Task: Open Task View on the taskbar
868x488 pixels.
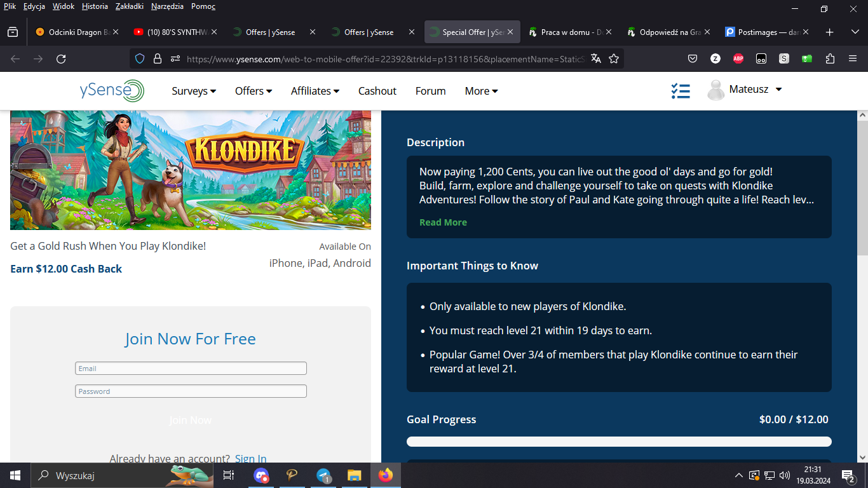Action: tap(229, 475)
